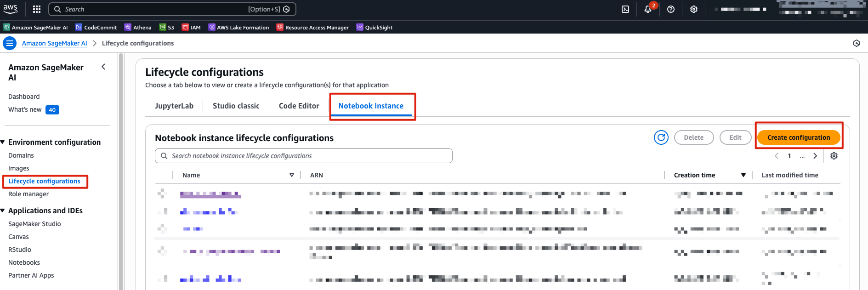This screenshot has height=290, width=868.
Task: Click the Create configuration button
Action: point(798,137)
